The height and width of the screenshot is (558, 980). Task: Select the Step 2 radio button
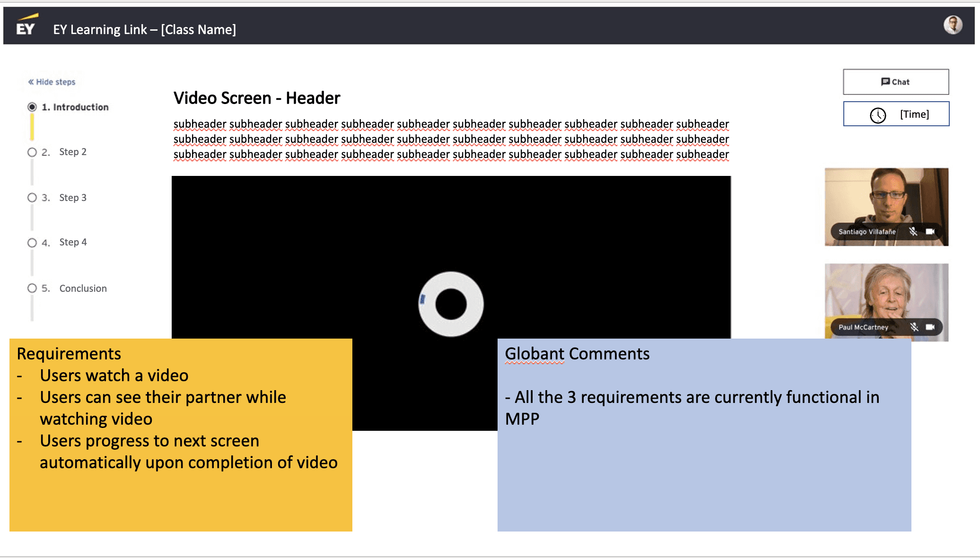(x=32, y=152)
